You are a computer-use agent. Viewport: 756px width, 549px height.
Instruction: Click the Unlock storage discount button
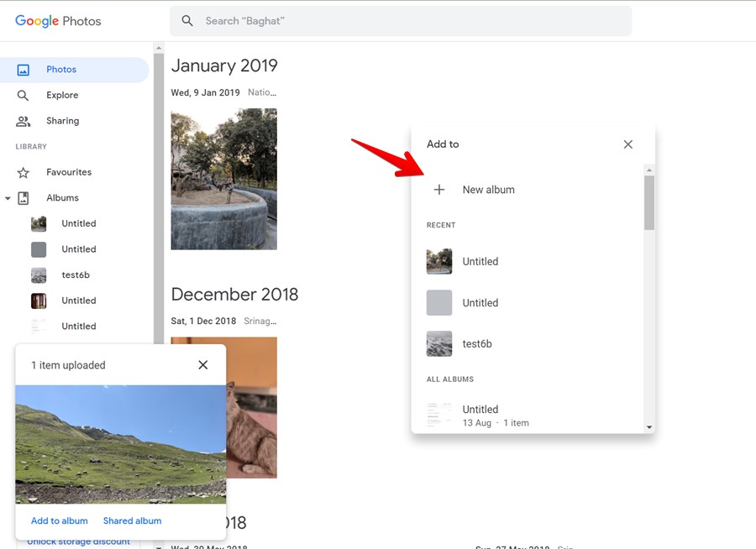[78, 541]
